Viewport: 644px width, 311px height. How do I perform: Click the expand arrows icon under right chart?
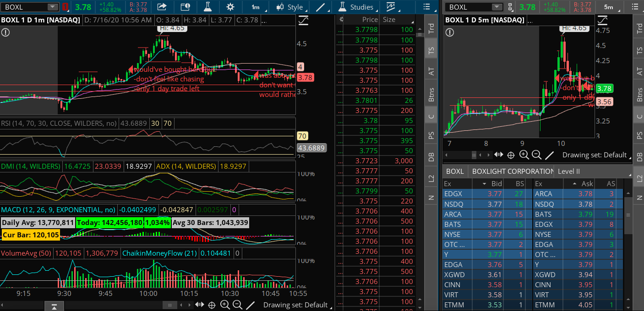click(x=498, y=155)
